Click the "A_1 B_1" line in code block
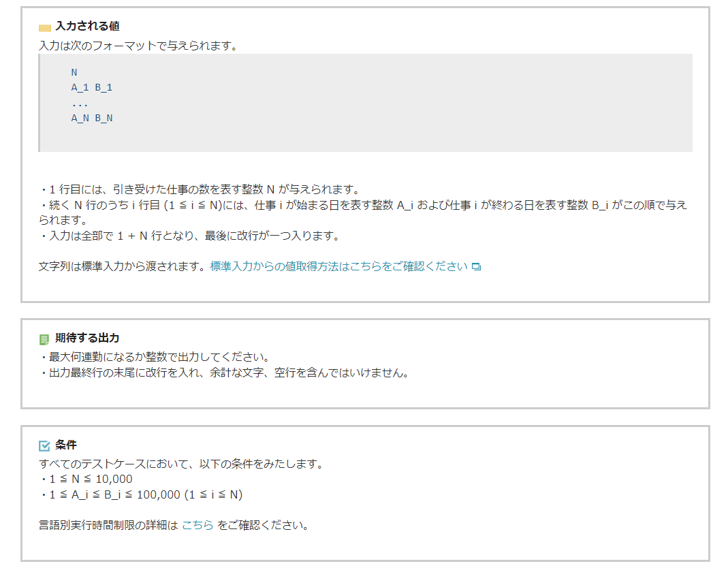728x568 pixels. click(x=92, y=88)
